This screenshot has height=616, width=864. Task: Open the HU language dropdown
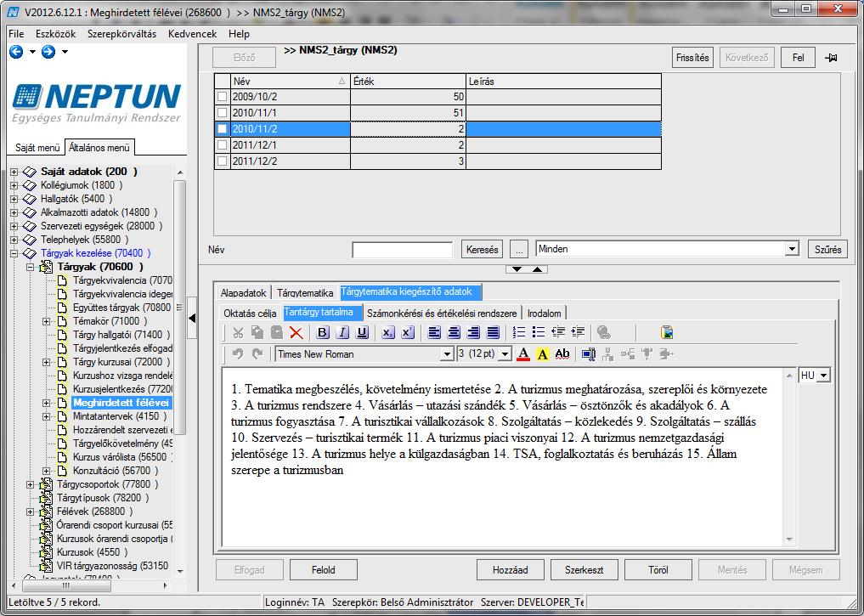point(823,376)
